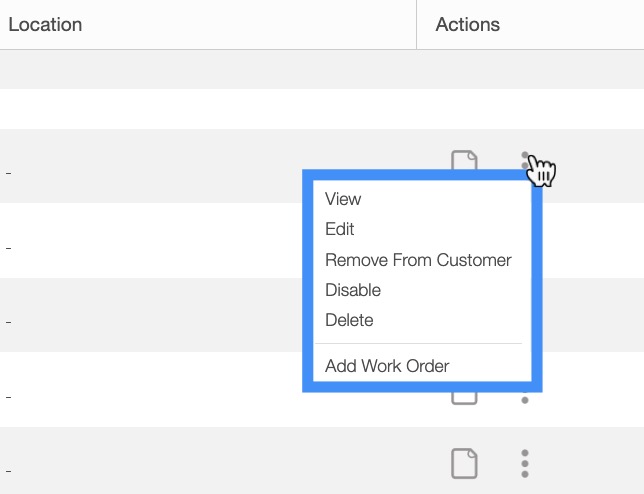Click the three-dot icon just below the menu
The image size is (644, 494).
click(x=524, y=399)
